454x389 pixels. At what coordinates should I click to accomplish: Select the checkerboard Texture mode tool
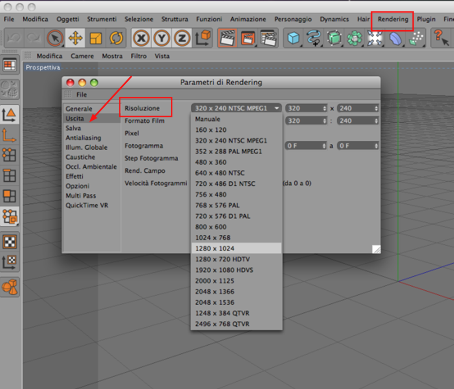[x=10, y=242]
